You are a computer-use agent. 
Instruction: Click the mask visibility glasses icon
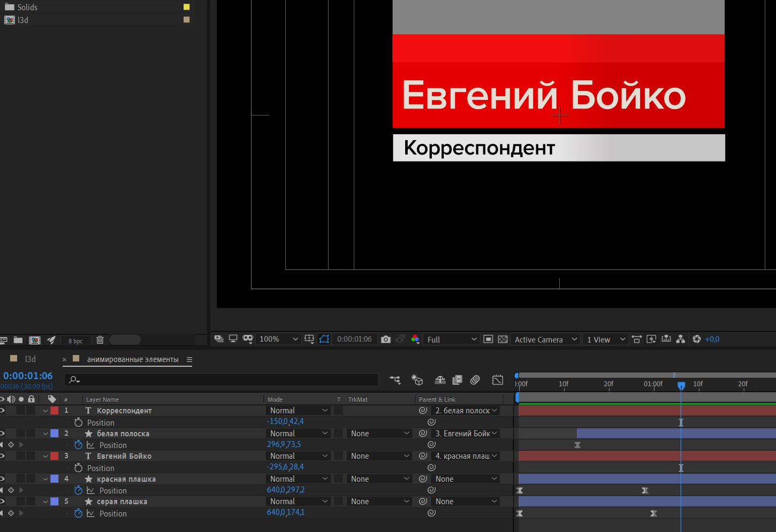point(248,338)
